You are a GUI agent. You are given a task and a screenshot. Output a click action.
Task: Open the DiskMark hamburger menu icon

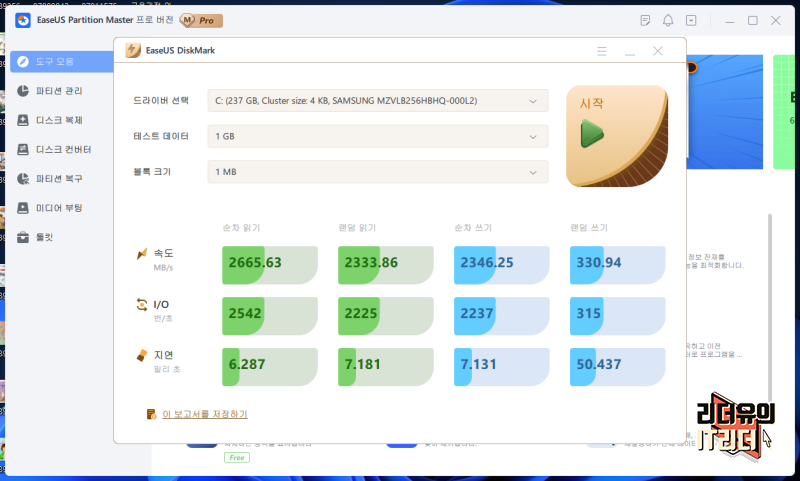602,50
